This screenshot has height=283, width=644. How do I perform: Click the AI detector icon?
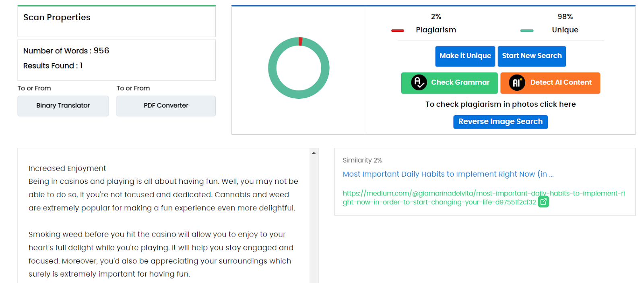tap(517, 83)
